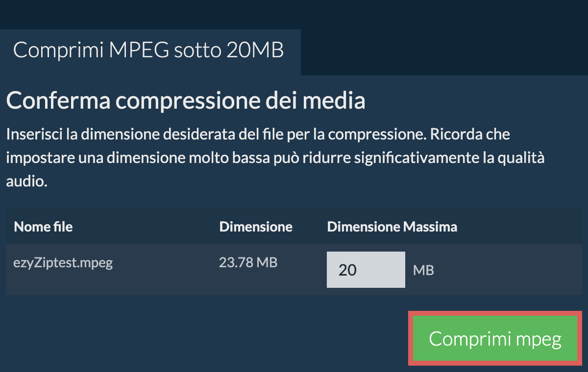Select the Comprimi MPEG sotto 20MB tab
Screen dimensions: 588x372
coord(148,51)
